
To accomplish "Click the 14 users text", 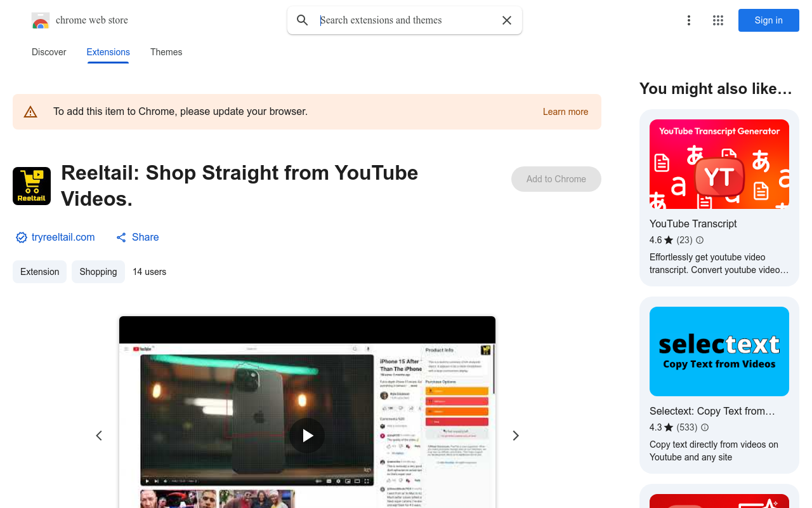I will click(x=150, y=272).
